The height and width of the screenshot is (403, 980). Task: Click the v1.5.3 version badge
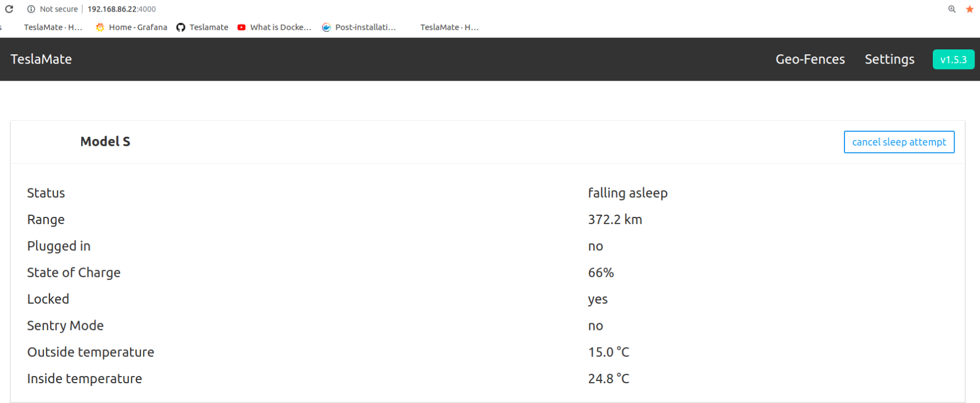point(953,59)
